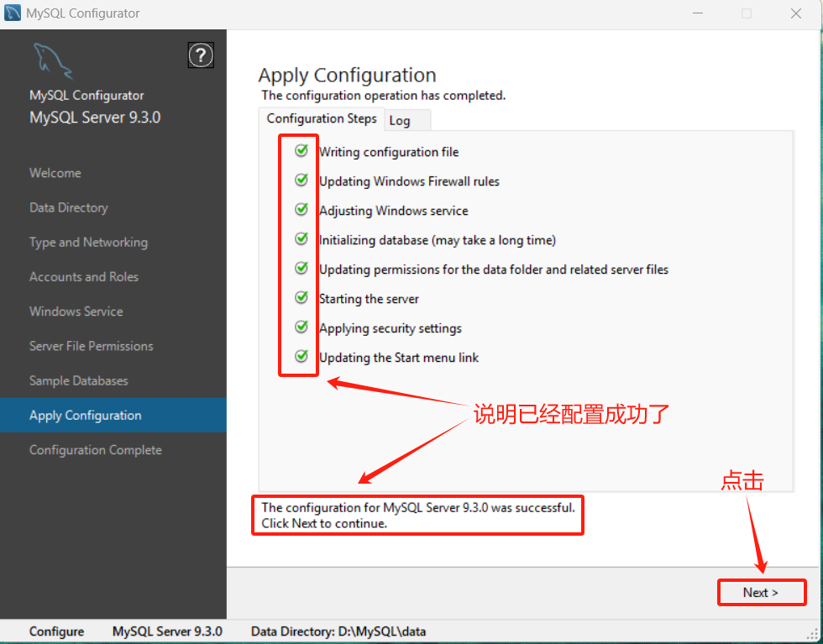Click the Apply Configuration page heading
823x644 pixels.
click(x=348, y=76)
